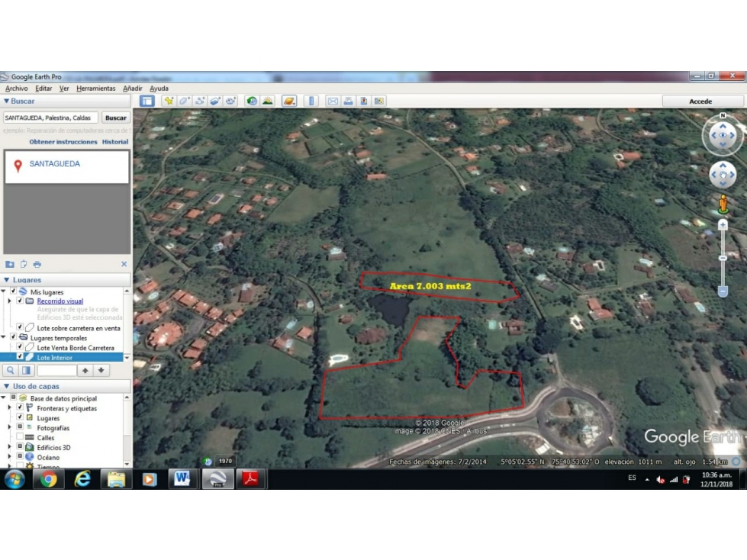Screen dimensions: 747x560
Task: Click the magnifier search icon in Lugares panel
Action: 11,371
